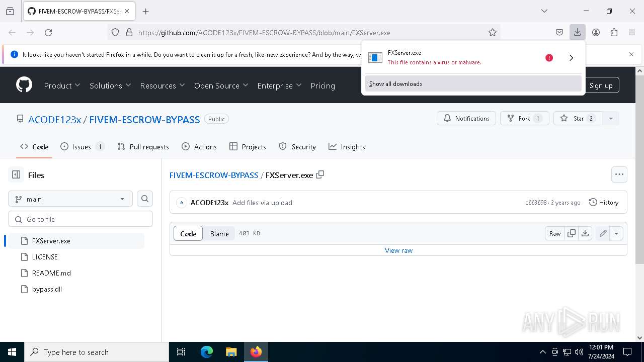This screenshot has height=362, width=644.
Task: Save page to Pocket
Action: tap(559, 32)
